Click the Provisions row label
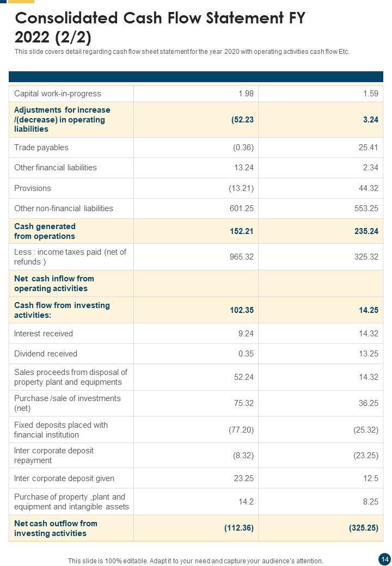Image resolution: width=392 pixels, height=566 pixels. pos(33,188)
